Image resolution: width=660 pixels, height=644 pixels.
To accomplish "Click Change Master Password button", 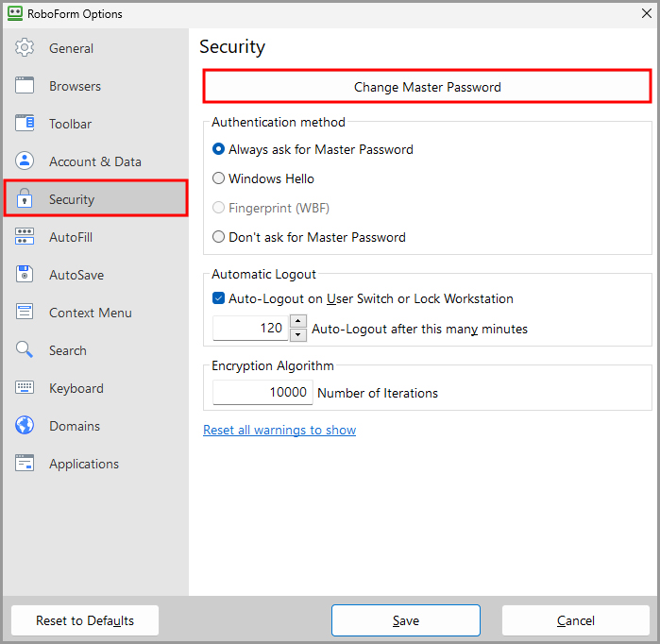I will click(427, 86).
